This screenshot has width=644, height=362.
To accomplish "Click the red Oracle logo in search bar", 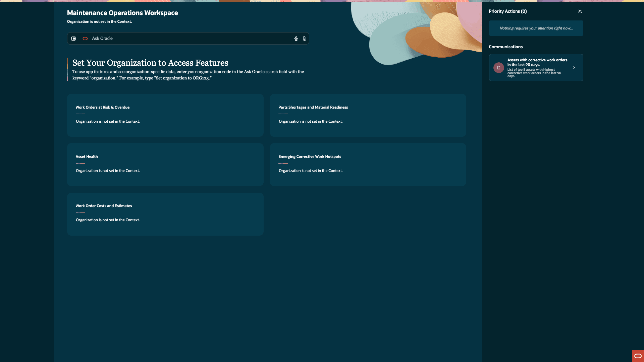I will coord(85,39).
